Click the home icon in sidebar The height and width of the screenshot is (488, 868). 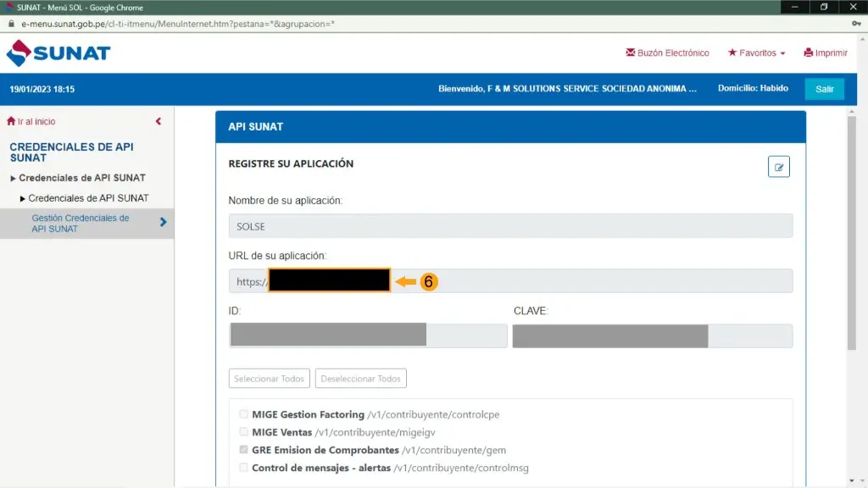(x=11, y=121)
